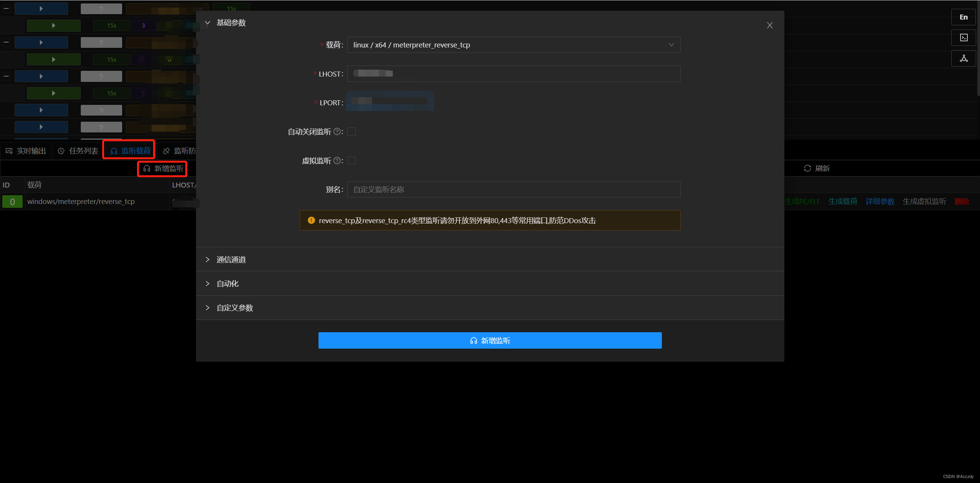Open the 详细参数 link
The image size is (980, 483).
[x=880, y=201]
